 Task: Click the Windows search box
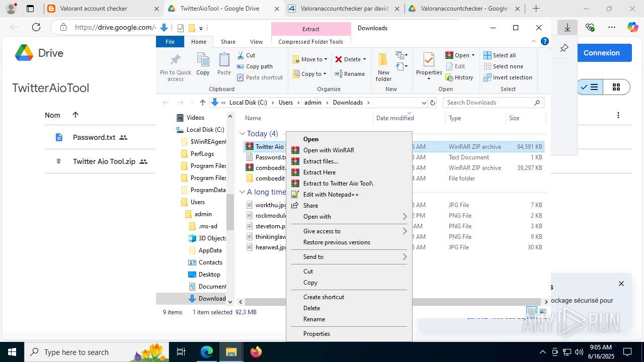(x=96, y=352)
